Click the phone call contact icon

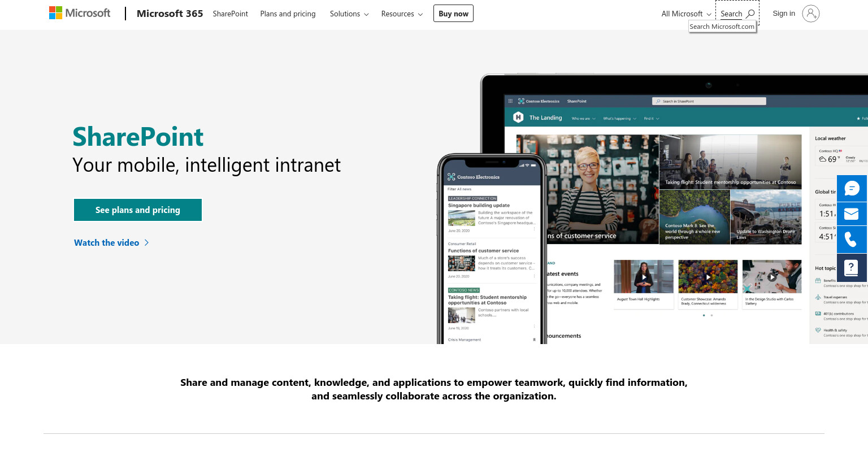tap(852, 240)
